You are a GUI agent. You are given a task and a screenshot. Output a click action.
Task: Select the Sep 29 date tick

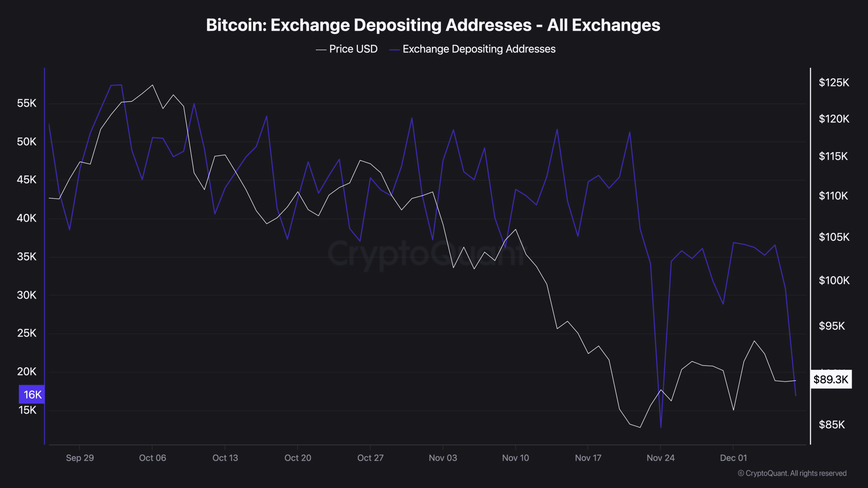80,458
